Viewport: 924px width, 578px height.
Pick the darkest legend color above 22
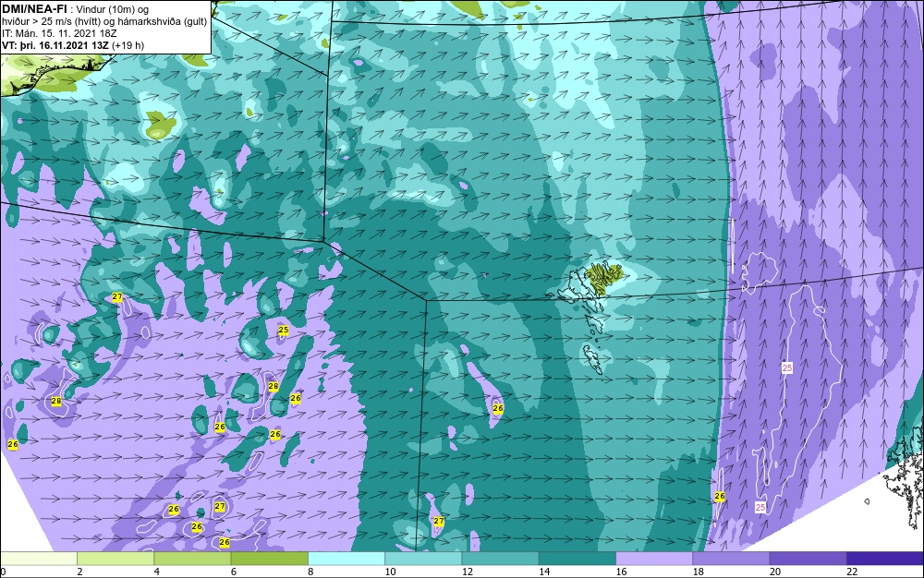pyautogui.click(x=885, y=558)
